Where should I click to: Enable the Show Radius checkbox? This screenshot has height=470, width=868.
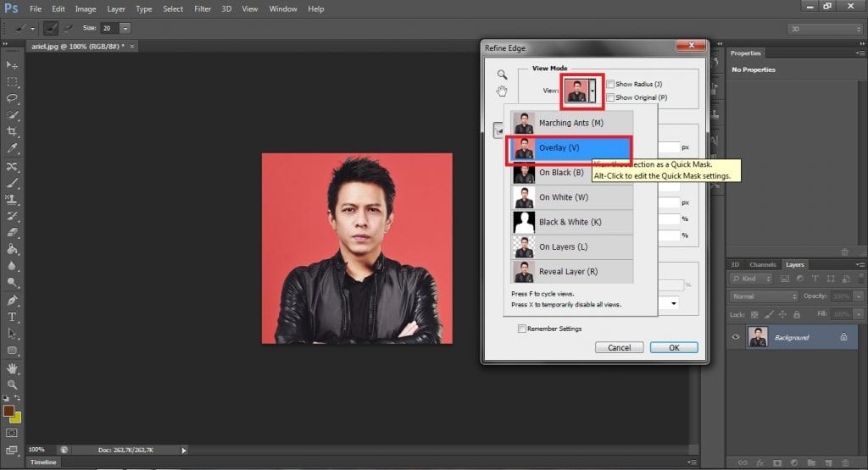[x=610, y=84]
